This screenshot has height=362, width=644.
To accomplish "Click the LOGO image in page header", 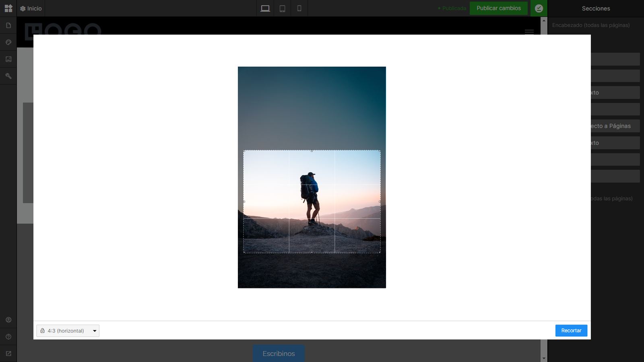I will (x=63, y=29).
